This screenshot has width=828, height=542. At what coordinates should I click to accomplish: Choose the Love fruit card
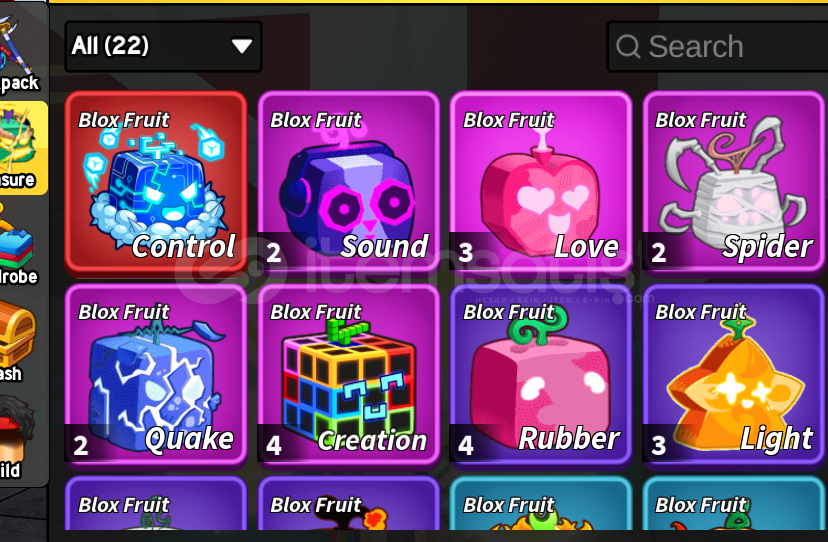pos(541,182)
